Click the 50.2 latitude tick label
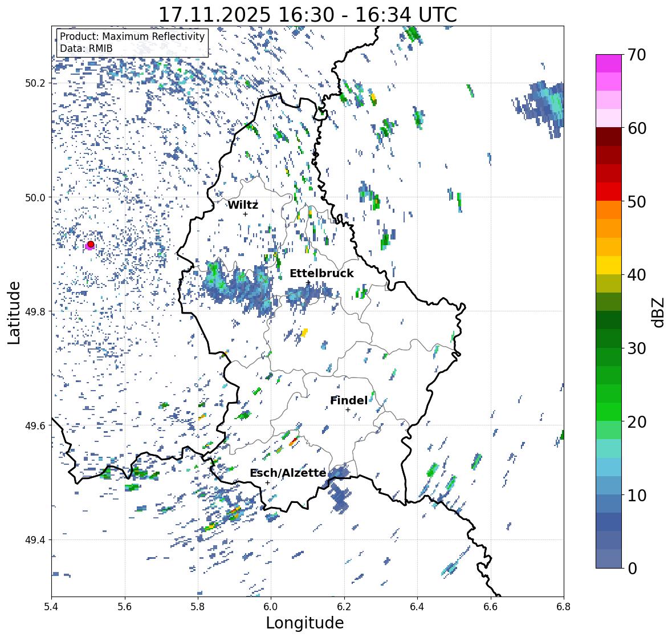The width and height of the screenshot is (672, 637). point(35,83)
